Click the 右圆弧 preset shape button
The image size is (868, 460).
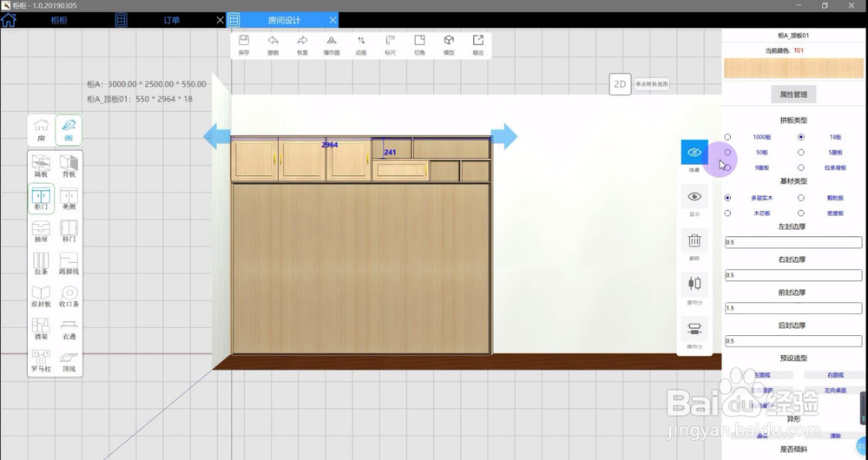834,375
